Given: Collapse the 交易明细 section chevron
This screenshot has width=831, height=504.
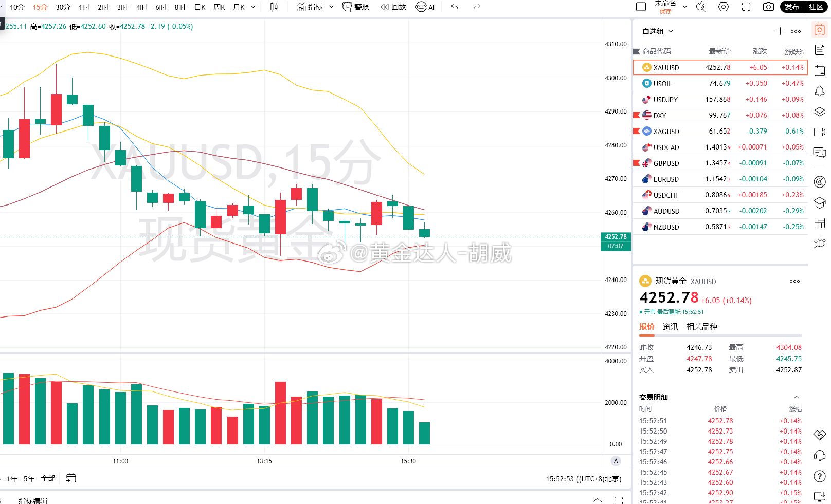Looking at the screenshot, I should pos(797,397).
